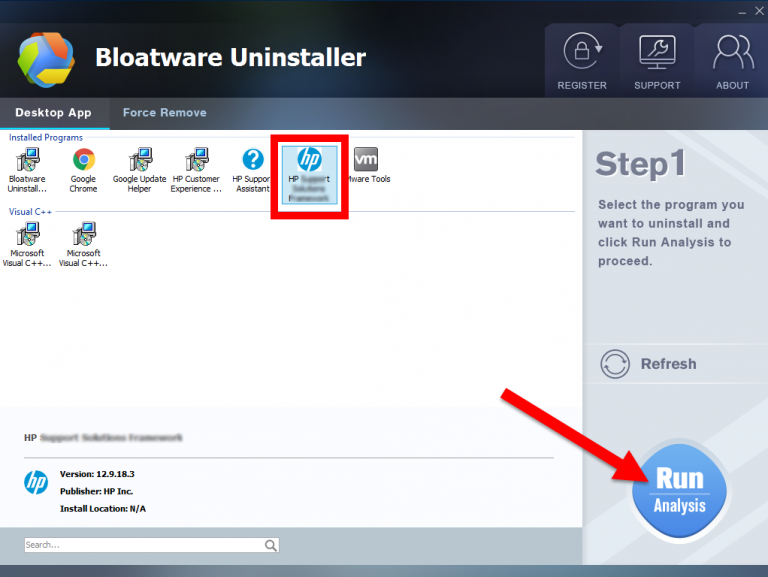Viewport: 768px width, 577px height.
Task: Focus the Search input field
Action: (143, 545)
